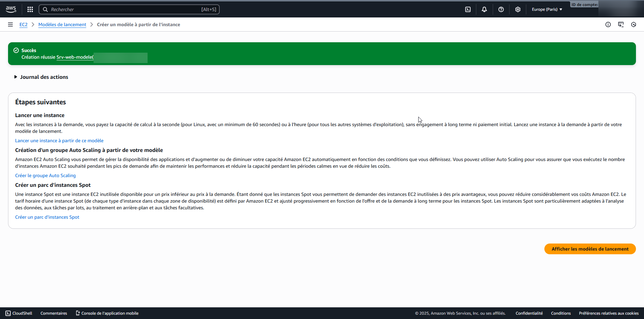Click Lancer une instance à partir de ce modèle
The height and width of the screenshot is (319, 644).
59,141
